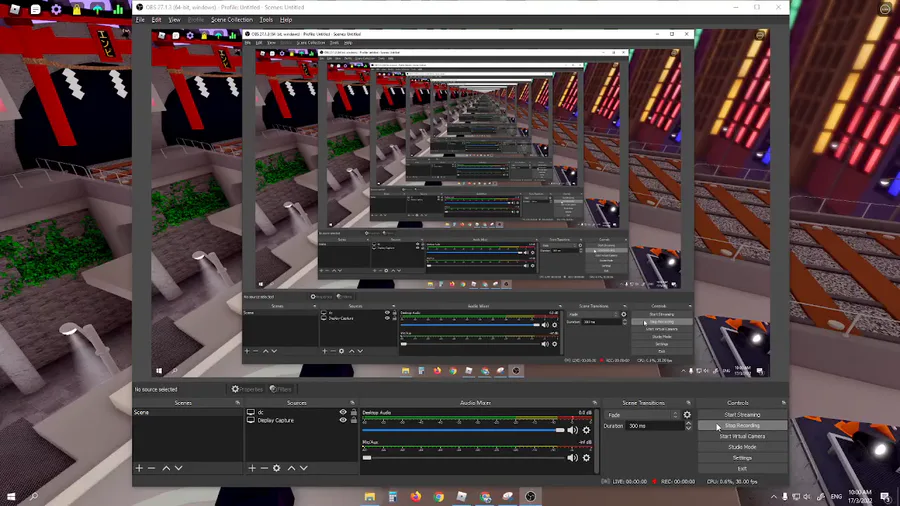Viewport: 900px width, 506px height.
Task: Select the Scene entry in Scenes list
Action: 188,412
